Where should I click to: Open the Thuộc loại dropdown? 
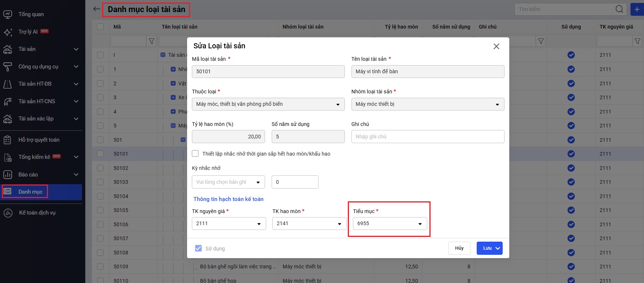(268, 104)
